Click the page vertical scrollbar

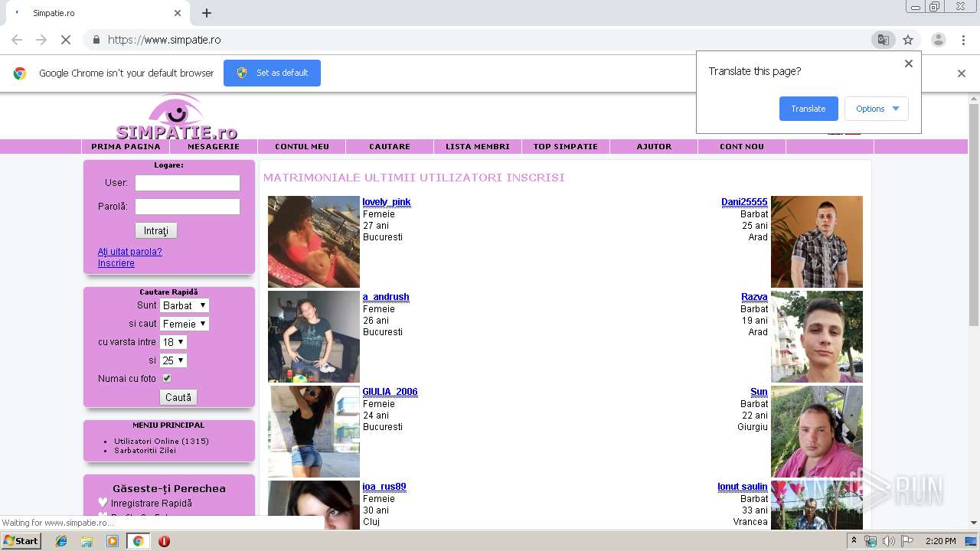click(x=974, y=214)
